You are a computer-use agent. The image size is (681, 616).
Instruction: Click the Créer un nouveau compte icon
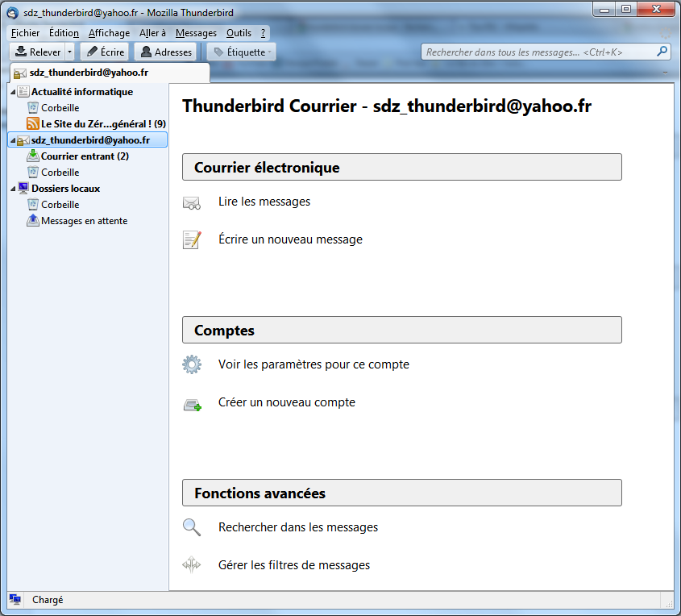pos(192,403)
